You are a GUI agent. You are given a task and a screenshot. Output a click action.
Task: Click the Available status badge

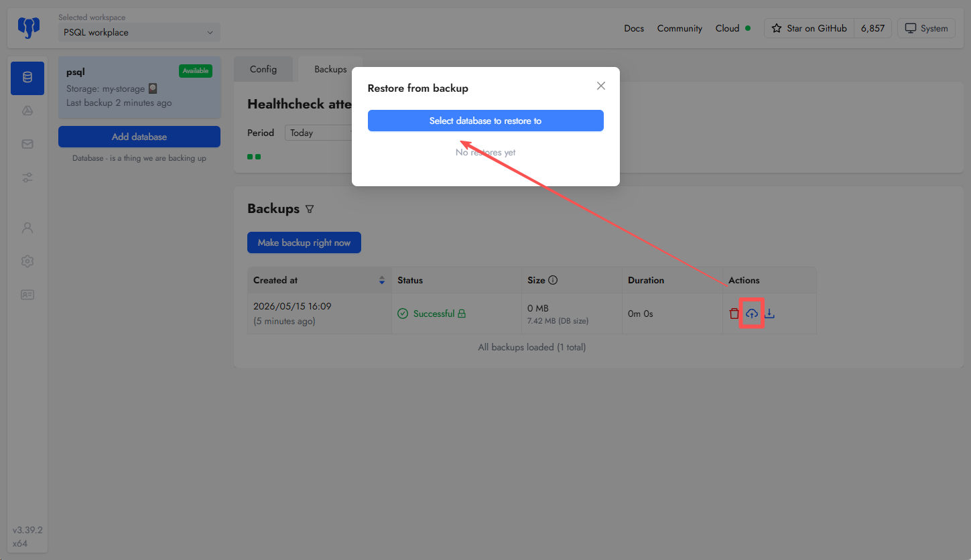[x=196, y=70]
